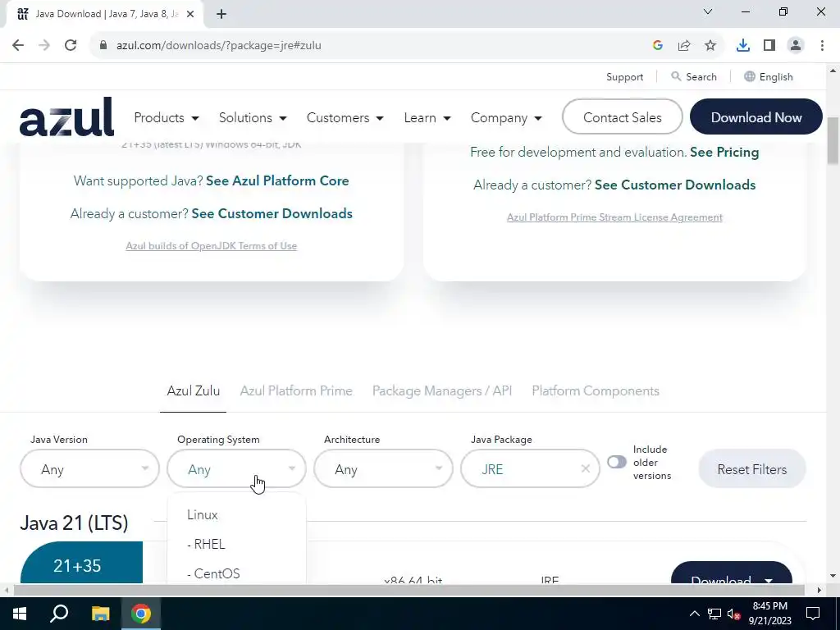Open Azul Platform Prime Stream License Agreement

coord(614,217)
